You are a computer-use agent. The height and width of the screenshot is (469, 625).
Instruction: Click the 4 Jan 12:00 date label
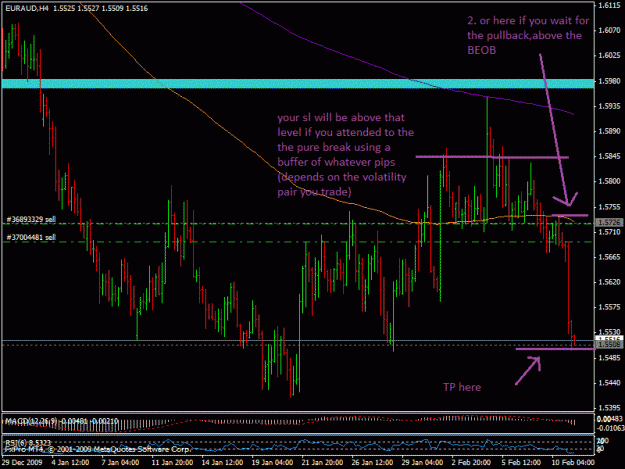(70, 462)
